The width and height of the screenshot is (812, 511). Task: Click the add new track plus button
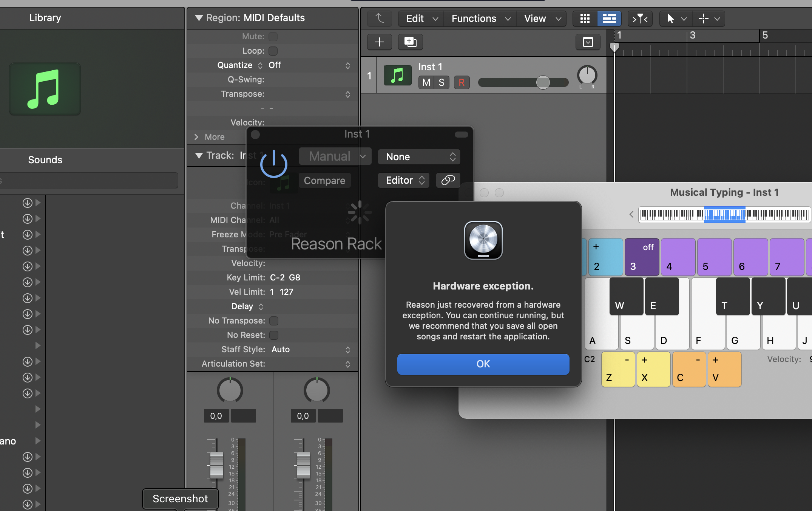pos(379,42)
